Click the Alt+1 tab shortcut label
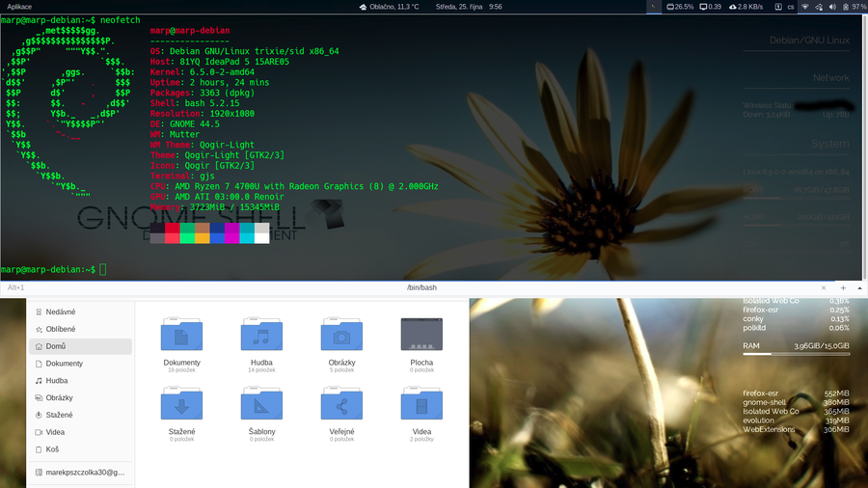Viewport: 868px width, 488px height. click(x=16, y=287)
